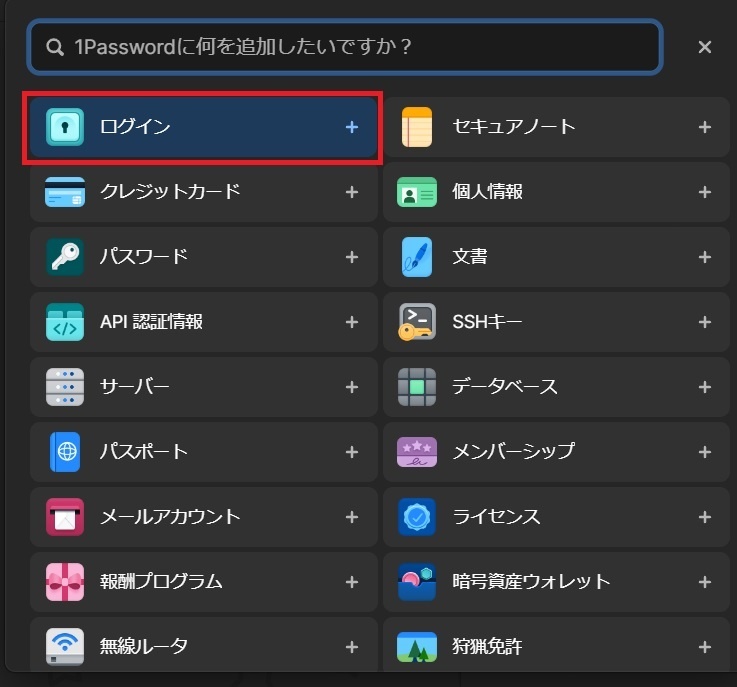This screenshot has height=687, width=737.
Task: Add 暗号資産ウォレット via plus button
Action: pyautogui.click(x=705, y=582)
